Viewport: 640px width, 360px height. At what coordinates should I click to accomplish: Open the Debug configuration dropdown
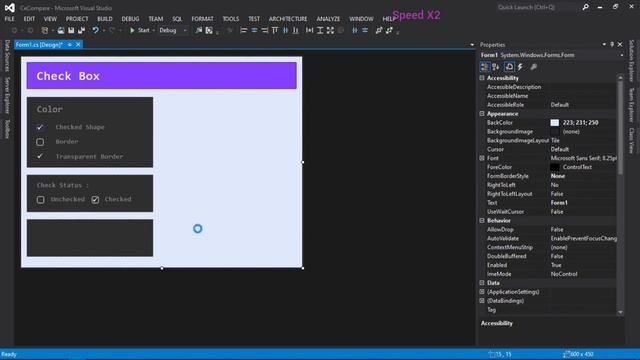coord(173,30)
